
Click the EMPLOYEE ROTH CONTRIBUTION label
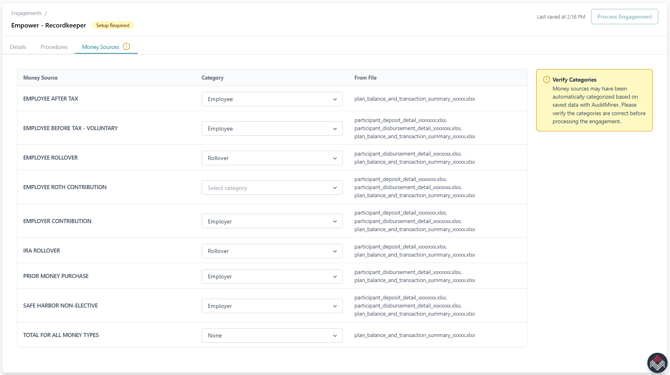(65, 187)
